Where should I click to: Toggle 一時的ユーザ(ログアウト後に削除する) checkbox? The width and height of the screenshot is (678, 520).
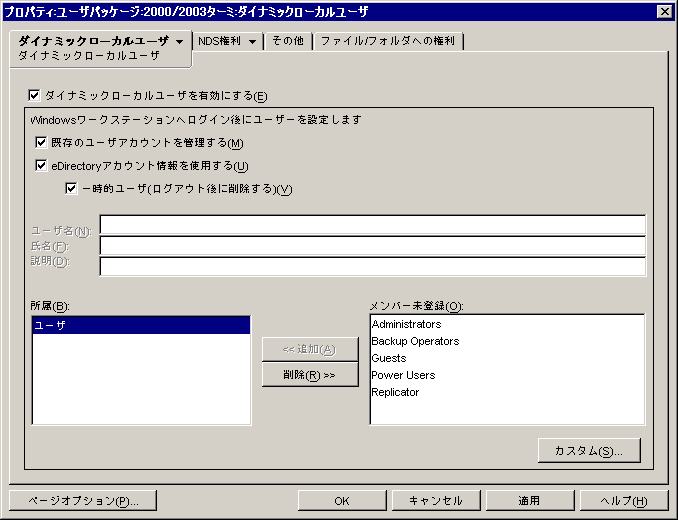pyautogui.click(x=71, y=188)
